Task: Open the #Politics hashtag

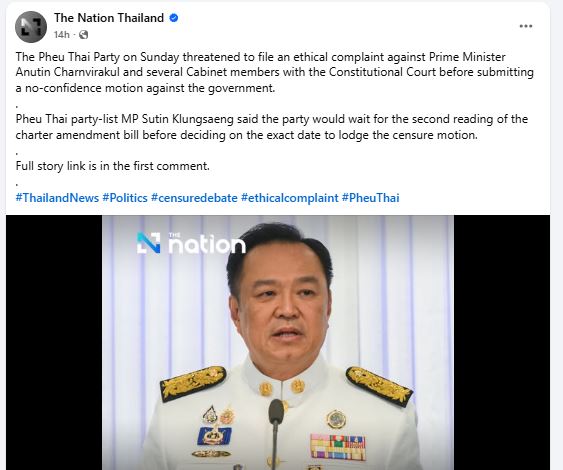Action: tap(125, 198)
